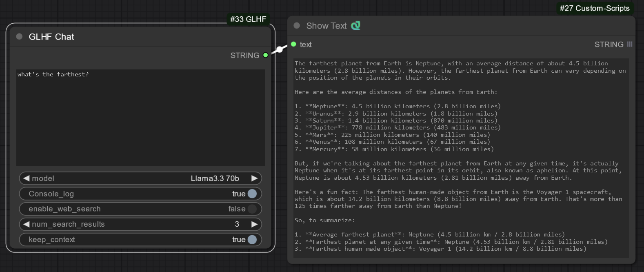This screenshot has height=272, width=644.
Task: Click the Show Text node collapse dot
Action: point(297,26)
